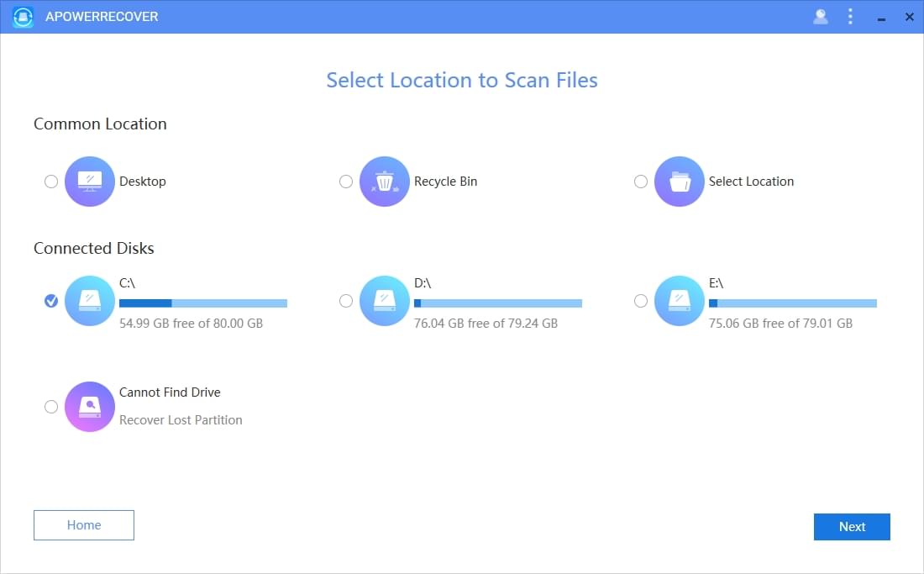The width and height of the screenshot is (924, 574).
Task: Select the D:\ drive radio button
Action: tap(346, 300)
